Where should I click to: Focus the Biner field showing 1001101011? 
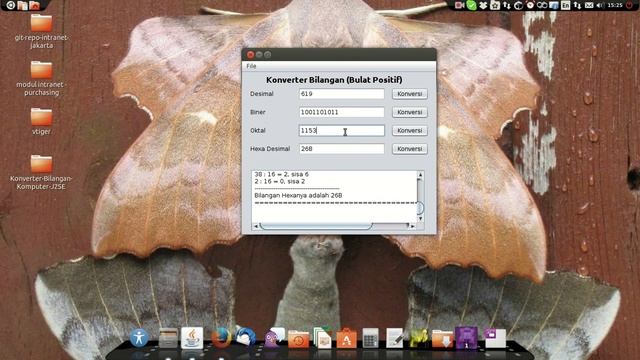pos(341,112)
